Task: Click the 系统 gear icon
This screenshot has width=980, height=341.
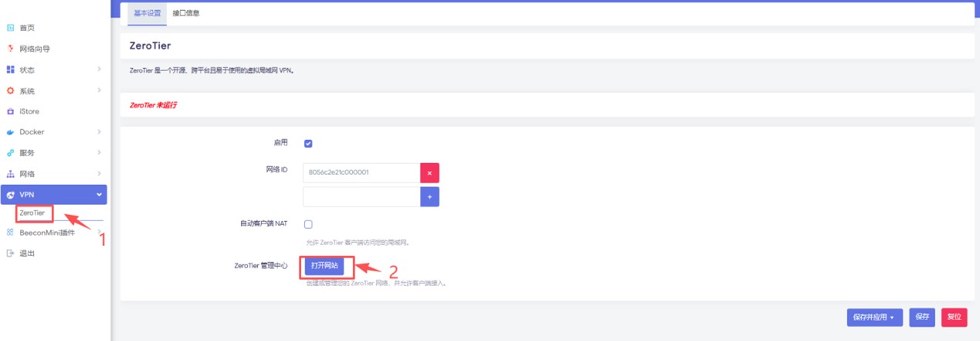Action: tap(11, 90)
